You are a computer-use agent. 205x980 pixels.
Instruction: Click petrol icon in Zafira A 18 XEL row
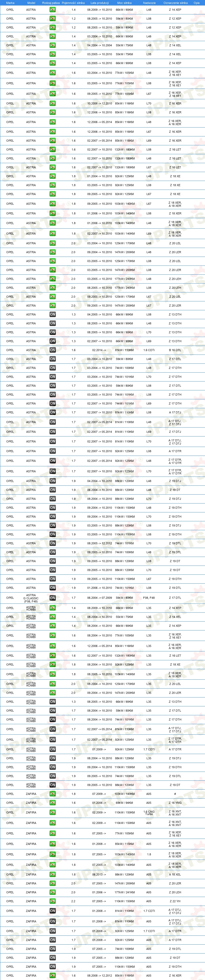pos(53,875)
